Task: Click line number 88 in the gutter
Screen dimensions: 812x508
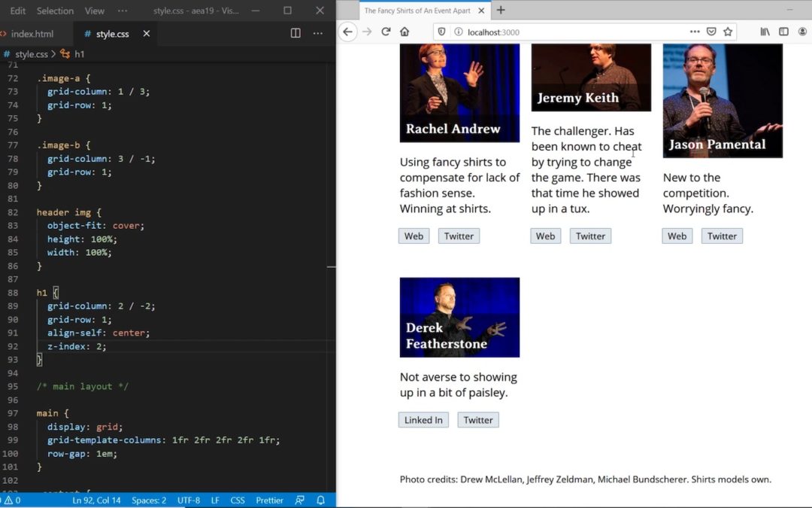Action: click(13, 293)
